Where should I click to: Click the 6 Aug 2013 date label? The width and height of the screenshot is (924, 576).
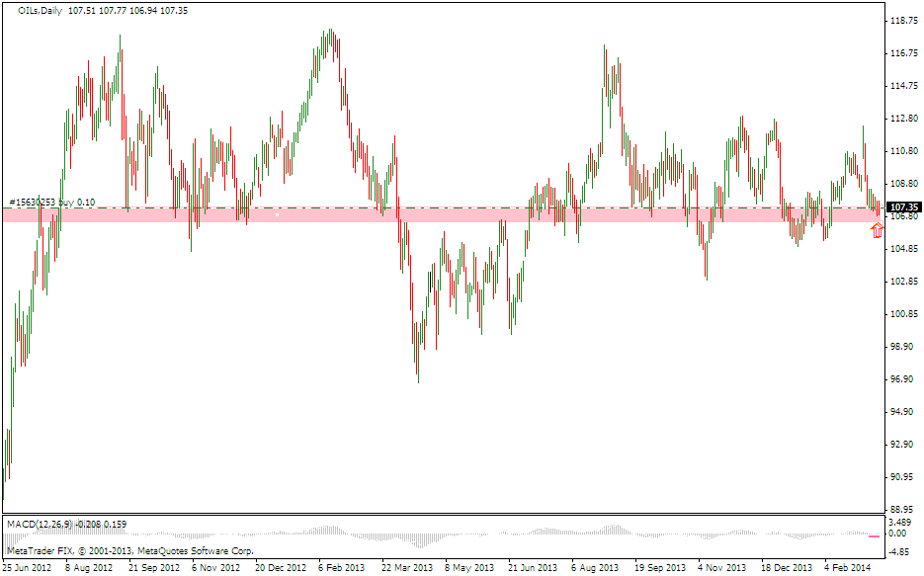point(595,568)
